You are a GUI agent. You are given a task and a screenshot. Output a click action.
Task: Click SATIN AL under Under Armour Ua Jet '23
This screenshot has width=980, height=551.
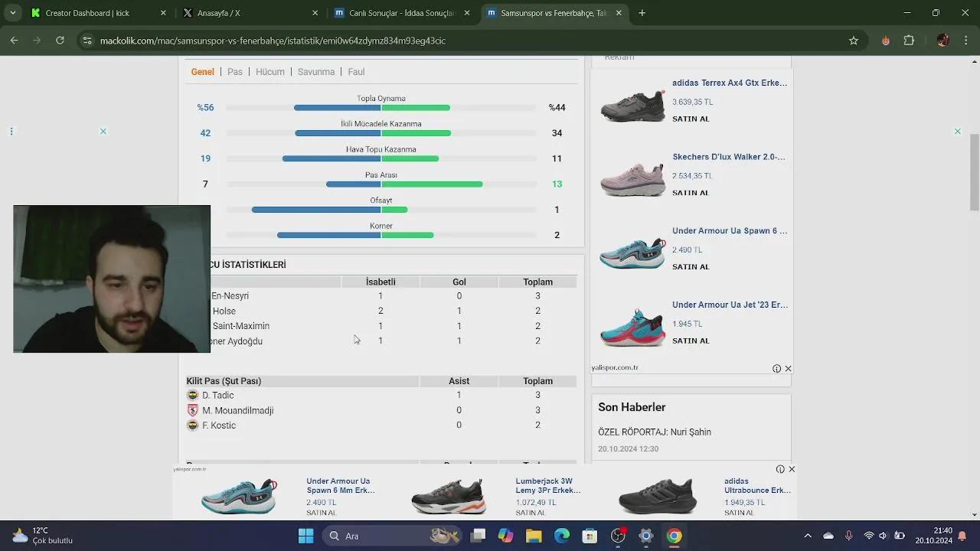pyautogui.click(x=691, y=341)
